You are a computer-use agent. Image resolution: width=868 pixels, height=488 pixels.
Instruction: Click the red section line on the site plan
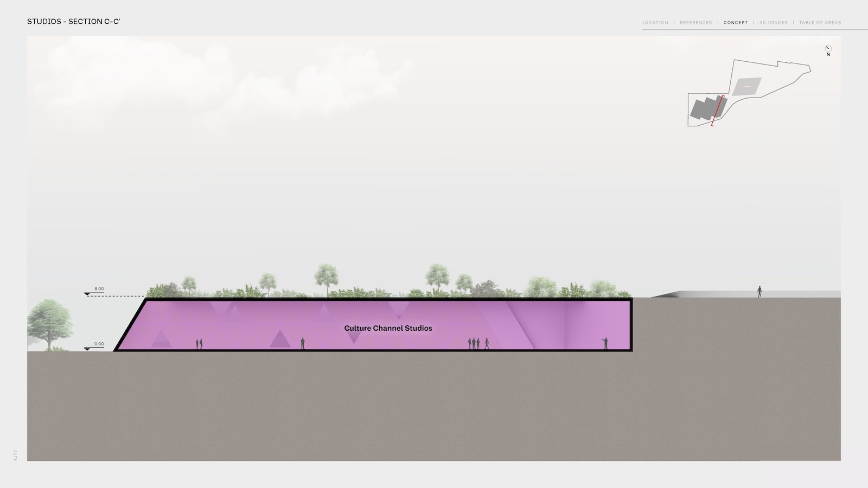[718, 111]
